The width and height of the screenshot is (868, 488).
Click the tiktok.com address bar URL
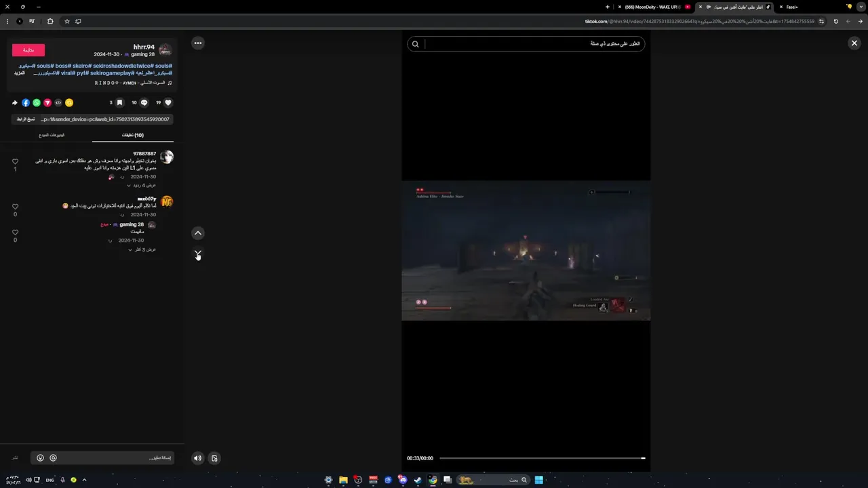[x=699, y=21]
